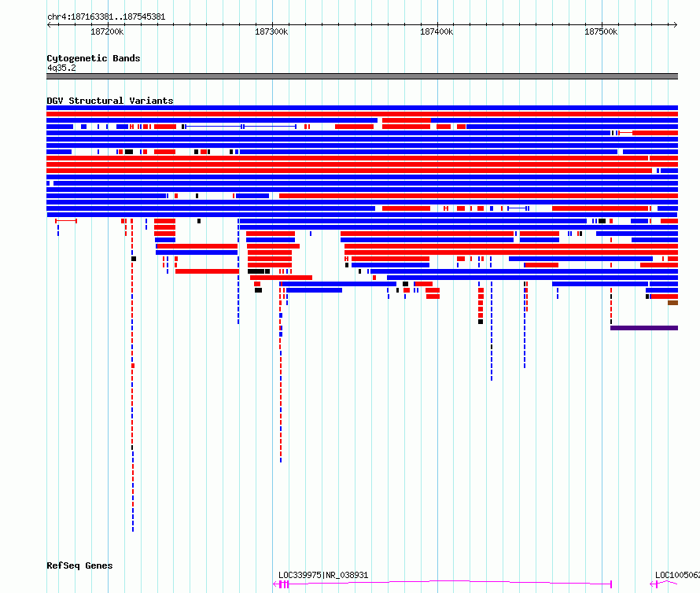Select the small brown variant bar
Image resolution: width=700 pixels, height=593 pixels.
tap(672, 303)
